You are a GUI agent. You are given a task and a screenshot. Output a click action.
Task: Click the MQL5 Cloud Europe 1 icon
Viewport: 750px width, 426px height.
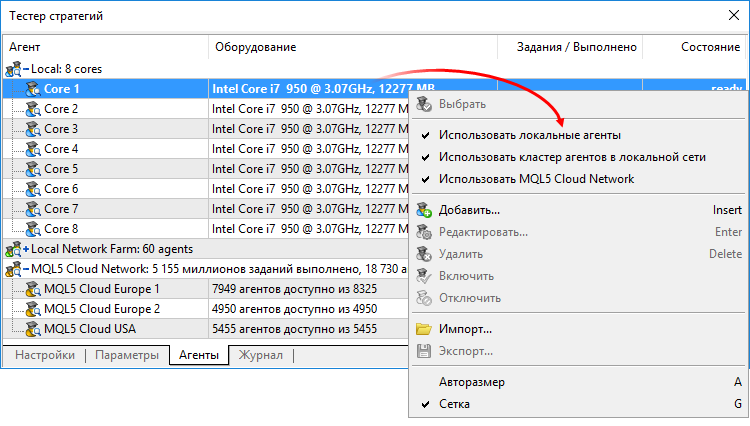pos(33,289)
